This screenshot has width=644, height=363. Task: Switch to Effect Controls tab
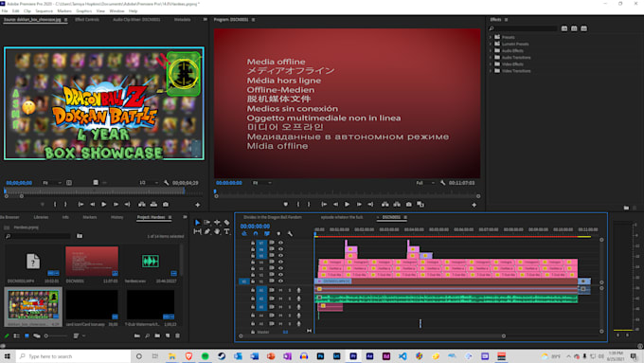pos(87,20)
